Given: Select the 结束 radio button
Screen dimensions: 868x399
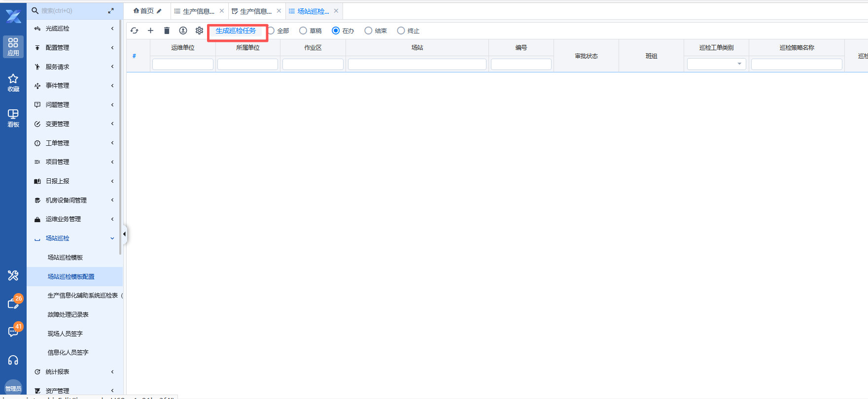Looking at the screenshot, I should pos(368,31).
